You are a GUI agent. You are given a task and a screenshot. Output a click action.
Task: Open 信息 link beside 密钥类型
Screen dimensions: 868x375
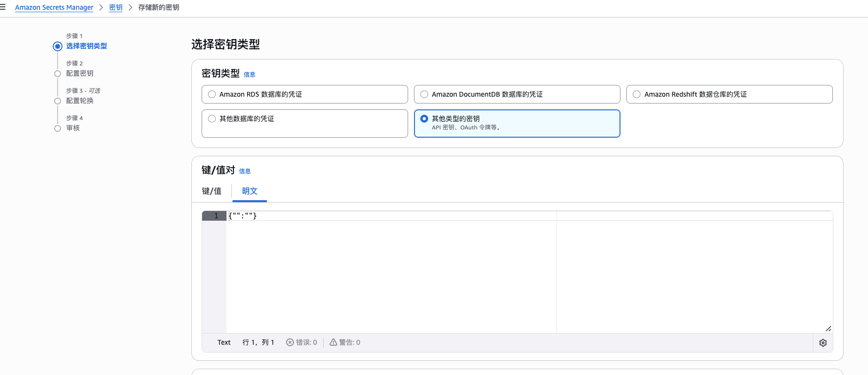249,75
